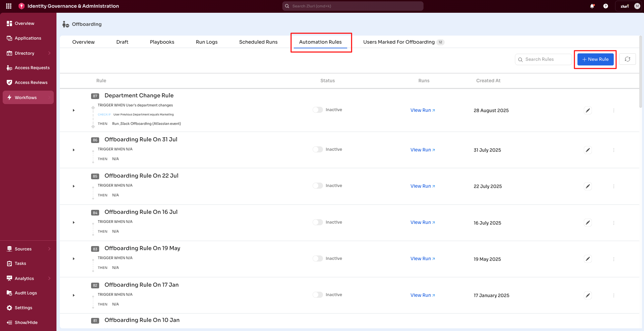Enable the Department Change Rule status toggle
Screen dimensions: 644x331
point(317,109)
